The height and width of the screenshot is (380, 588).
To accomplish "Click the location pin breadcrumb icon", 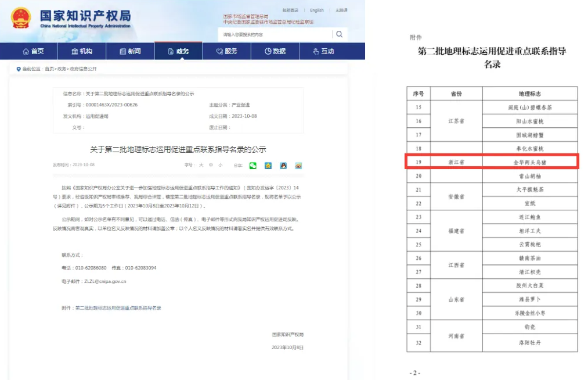I will point(19,69).
